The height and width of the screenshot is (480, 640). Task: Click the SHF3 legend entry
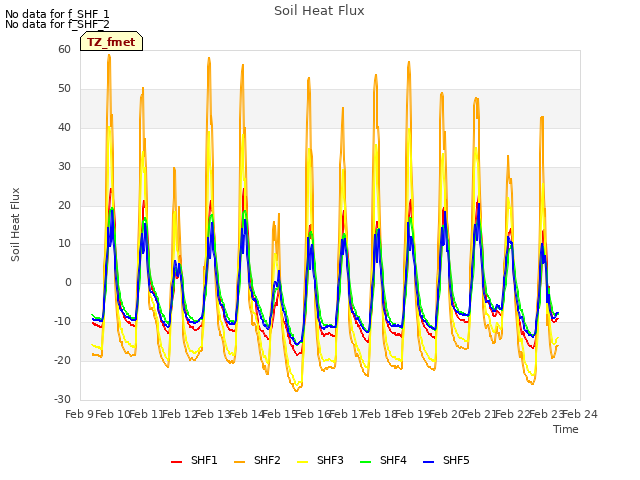coord(320,460)
